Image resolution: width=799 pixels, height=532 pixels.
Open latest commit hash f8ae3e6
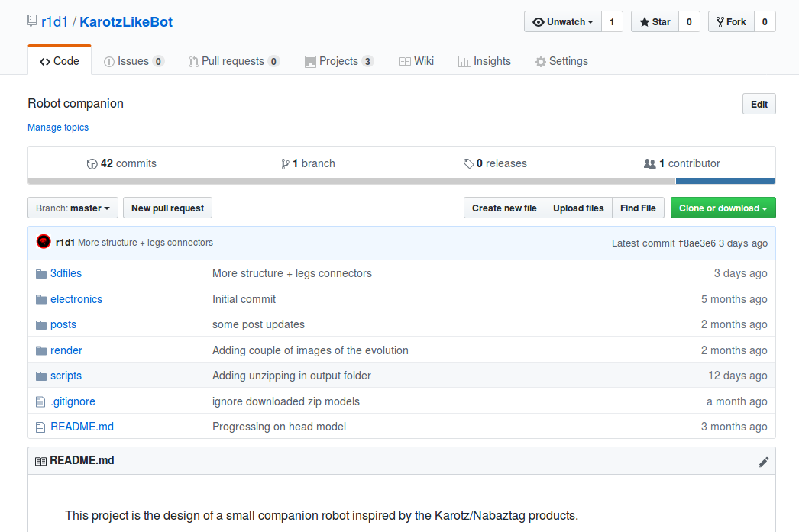click(697, 243)
